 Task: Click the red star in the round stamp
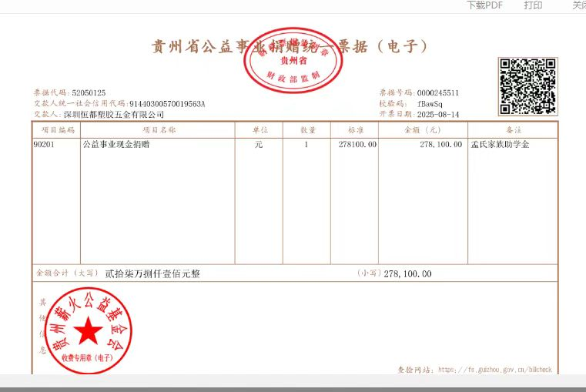tap(87, 332)
